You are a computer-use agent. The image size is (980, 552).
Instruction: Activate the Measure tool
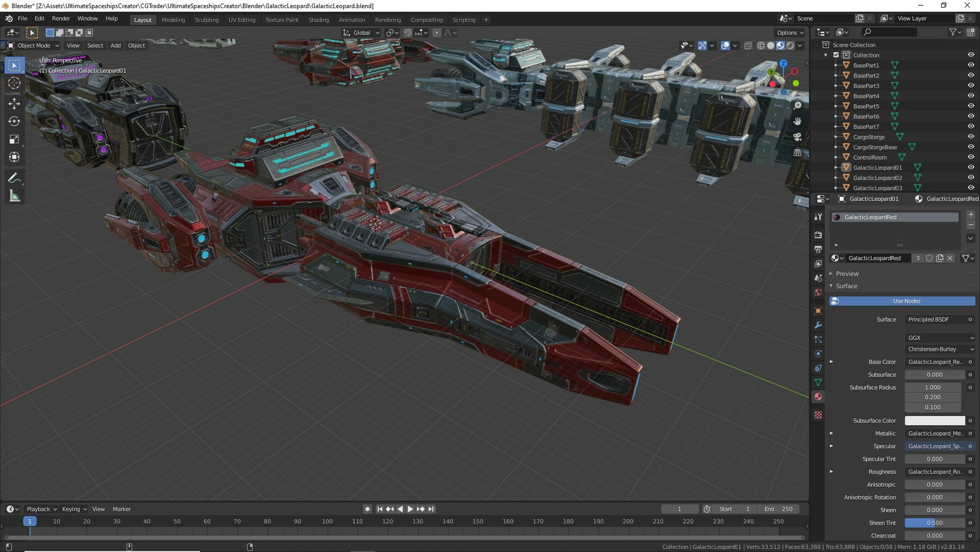tap(15, 196)
